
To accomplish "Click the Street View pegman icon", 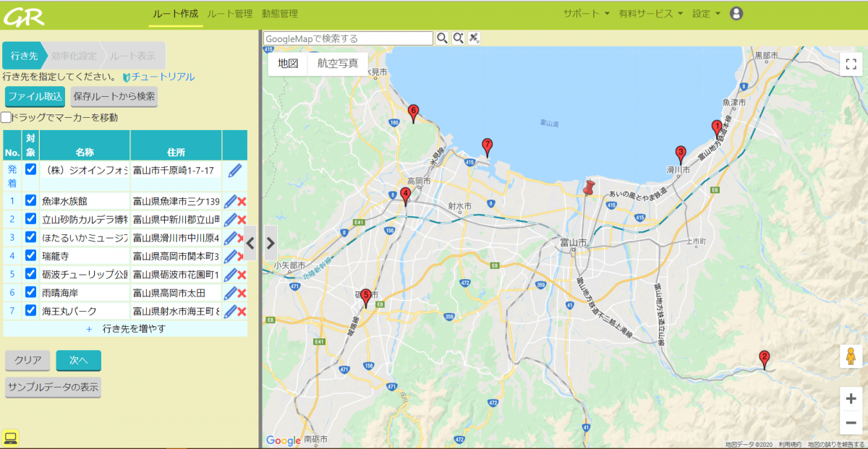I will click(x=851, y=358).
